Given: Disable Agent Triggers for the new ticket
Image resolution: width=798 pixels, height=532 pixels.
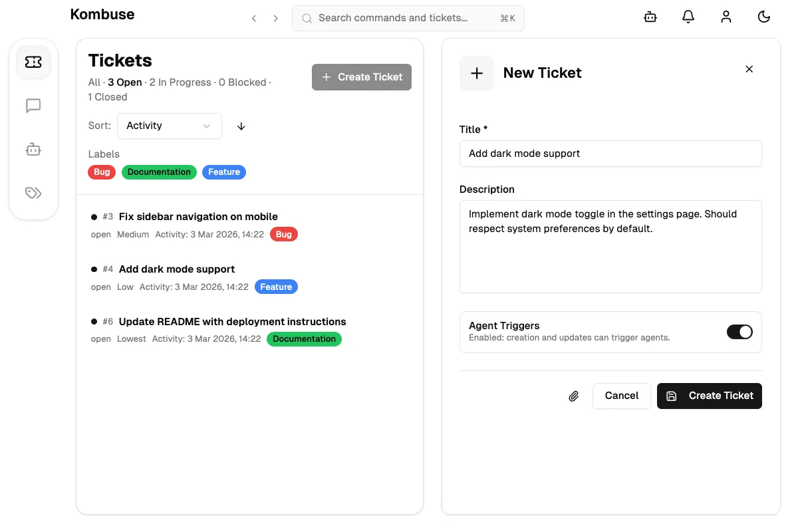Looking at the screenshot, I should [739, 331].
